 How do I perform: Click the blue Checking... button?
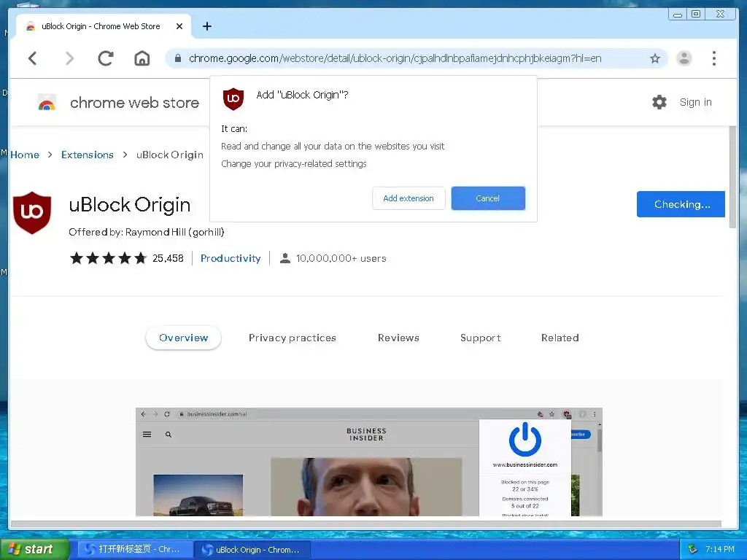point(681,204)
